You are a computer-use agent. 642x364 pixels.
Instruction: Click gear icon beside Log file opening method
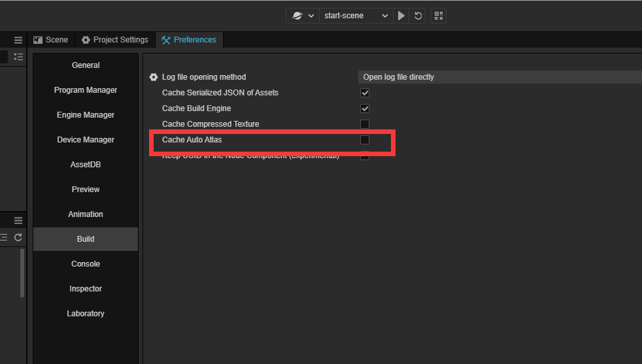coord(154,77)
